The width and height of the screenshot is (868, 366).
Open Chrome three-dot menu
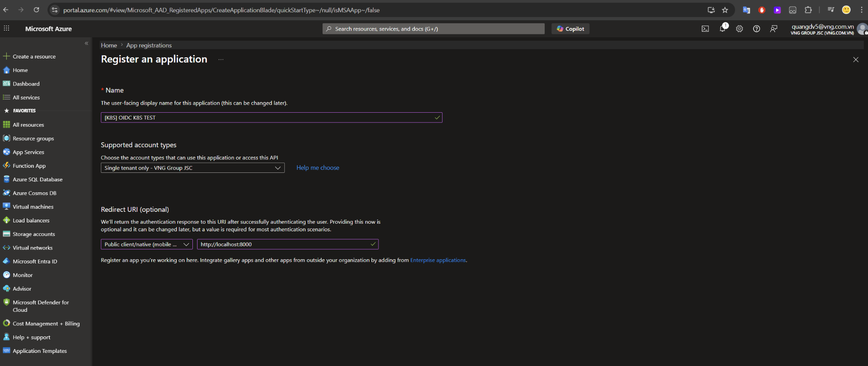pos(862,10)
